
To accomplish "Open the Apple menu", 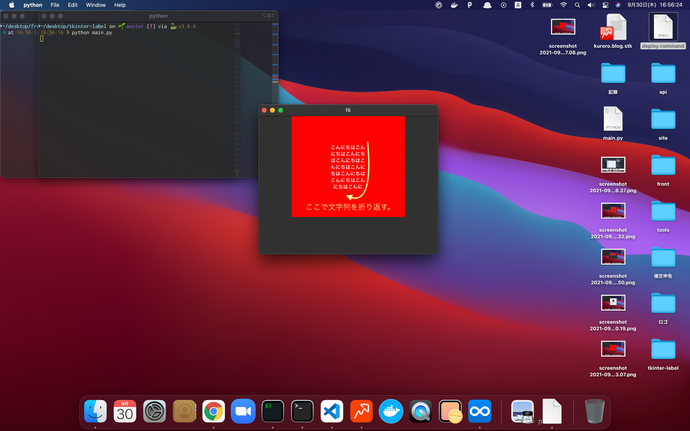I will point(12,5).
